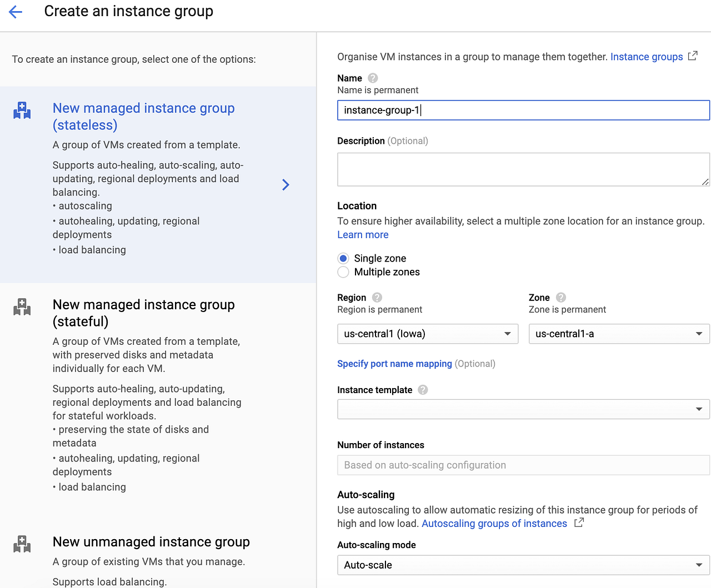Screen dimensions: 711x588
Task: Expand the Instance template dropdown
Action: point(523,409)
